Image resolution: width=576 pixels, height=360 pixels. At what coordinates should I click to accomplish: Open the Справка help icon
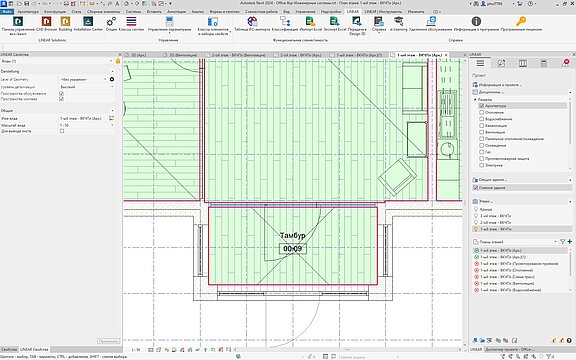(379, 22)
